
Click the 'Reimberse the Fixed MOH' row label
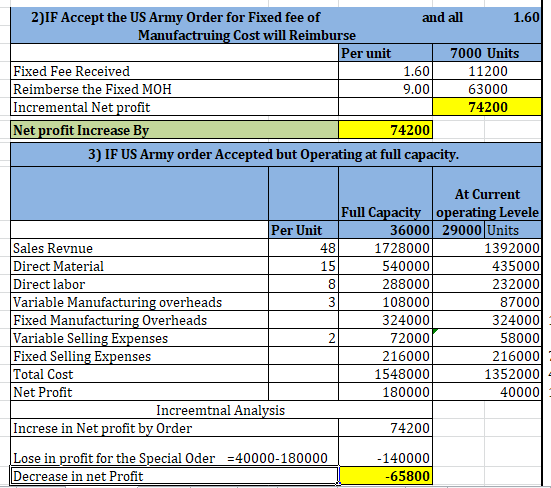(x=174, y=89)
